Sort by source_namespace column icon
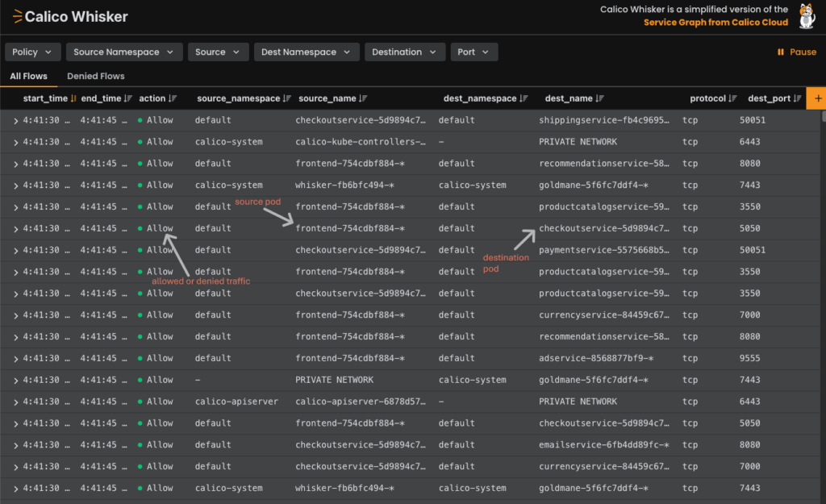 286,98
